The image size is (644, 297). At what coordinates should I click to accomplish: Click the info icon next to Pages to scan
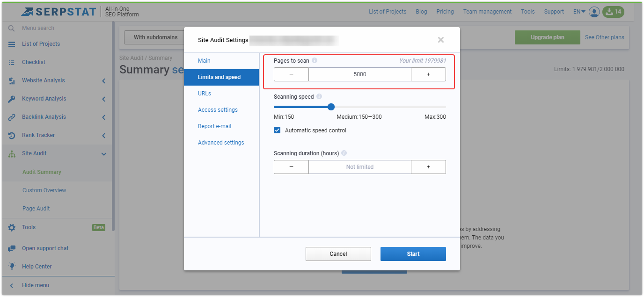315,60
